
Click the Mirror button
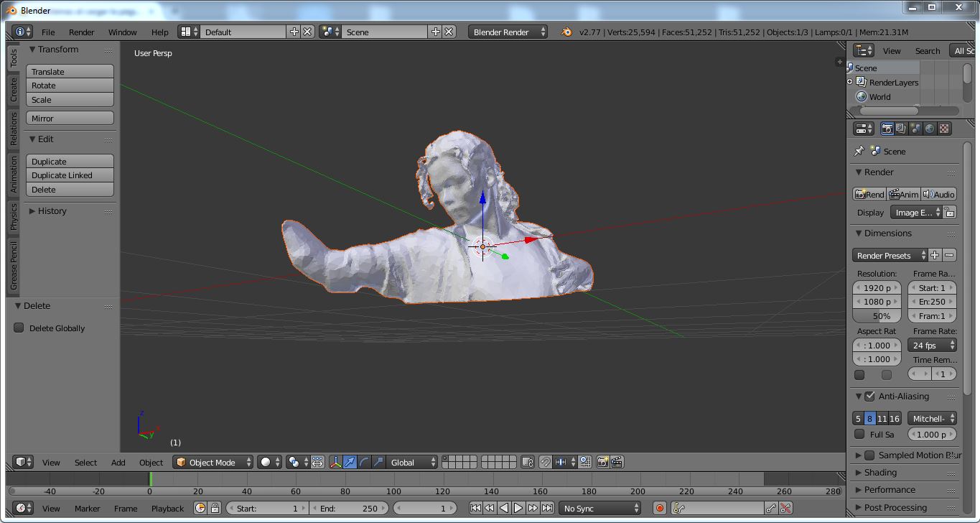[70, 119]
